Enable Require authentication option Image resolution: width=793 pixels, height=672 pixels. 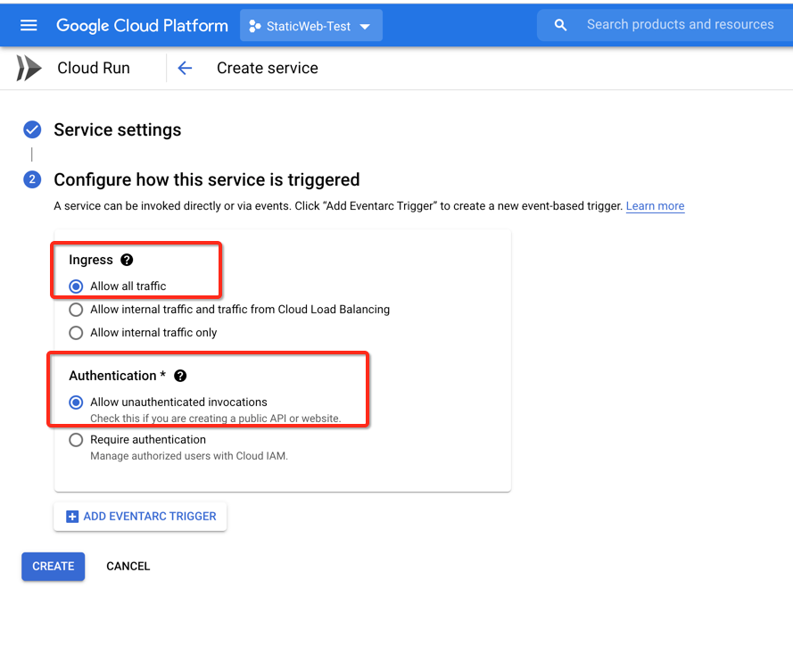click(x=76, y=439)
